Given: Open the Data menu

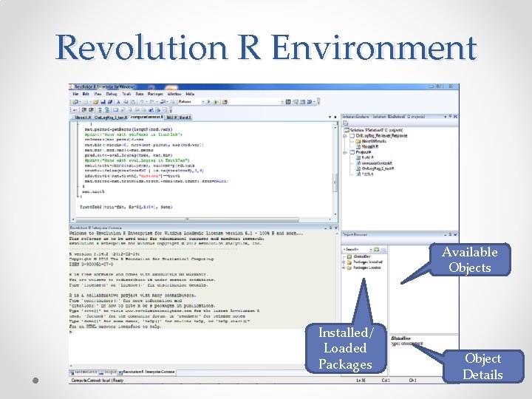Looking at the screenshot, I should pyautogui.click(x=140, y=94).
